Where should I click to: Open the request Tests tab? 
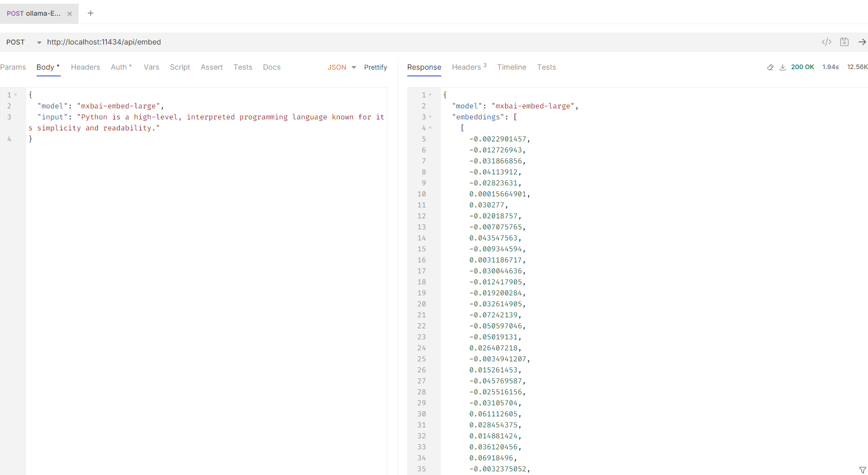coord(243,67)
